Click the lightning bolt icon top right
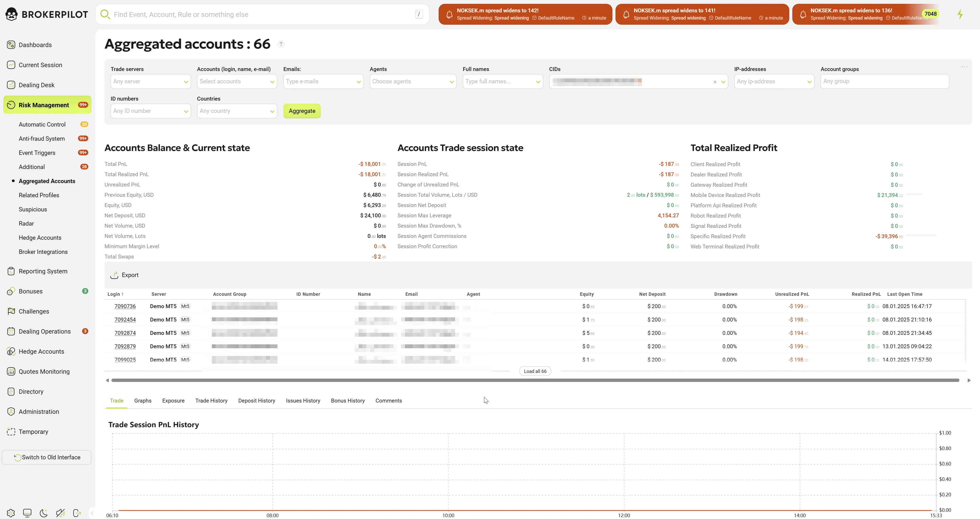 coord(960,14)
